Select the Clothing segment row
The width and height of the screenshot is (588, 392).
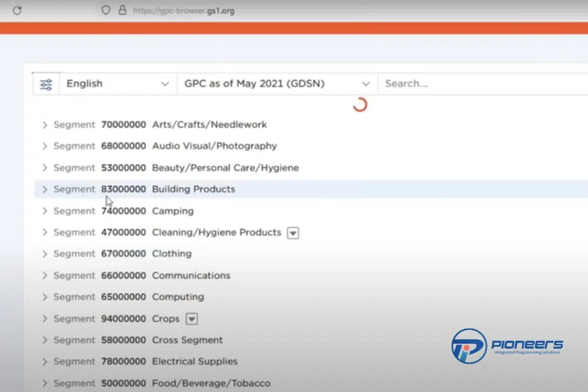point(172,254)
